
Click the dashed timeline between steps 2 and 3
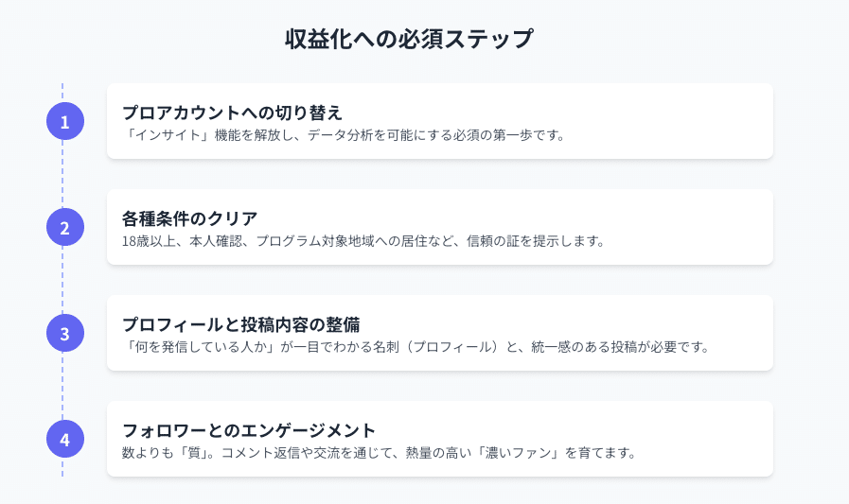pyautogui.click(x=63, y=280)
